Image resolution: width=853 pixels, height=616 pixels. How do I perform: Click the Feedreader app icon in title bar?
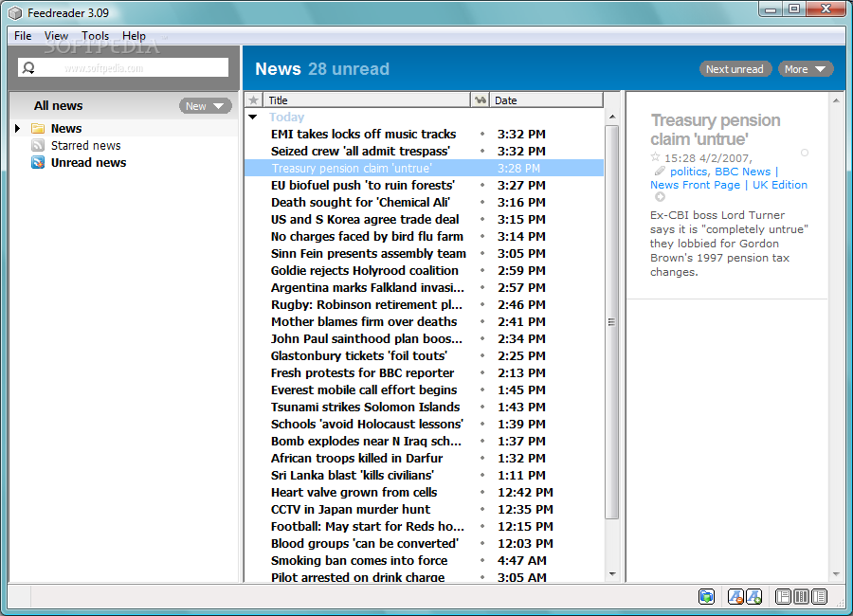click(15, 13)
